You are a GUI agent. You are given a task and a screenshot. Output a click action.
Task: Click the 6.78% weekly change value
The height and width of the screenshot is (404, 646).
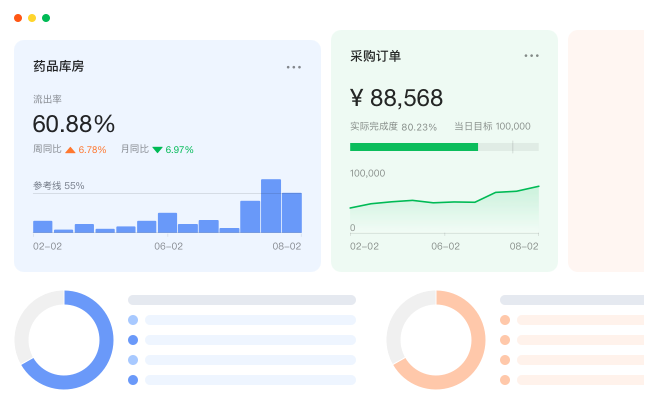[x=92, y=150]
